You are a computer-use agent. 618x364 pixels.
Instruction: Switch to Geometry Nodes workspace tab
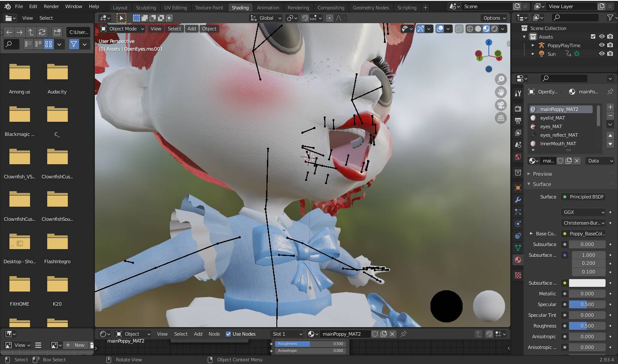(370, 7)
